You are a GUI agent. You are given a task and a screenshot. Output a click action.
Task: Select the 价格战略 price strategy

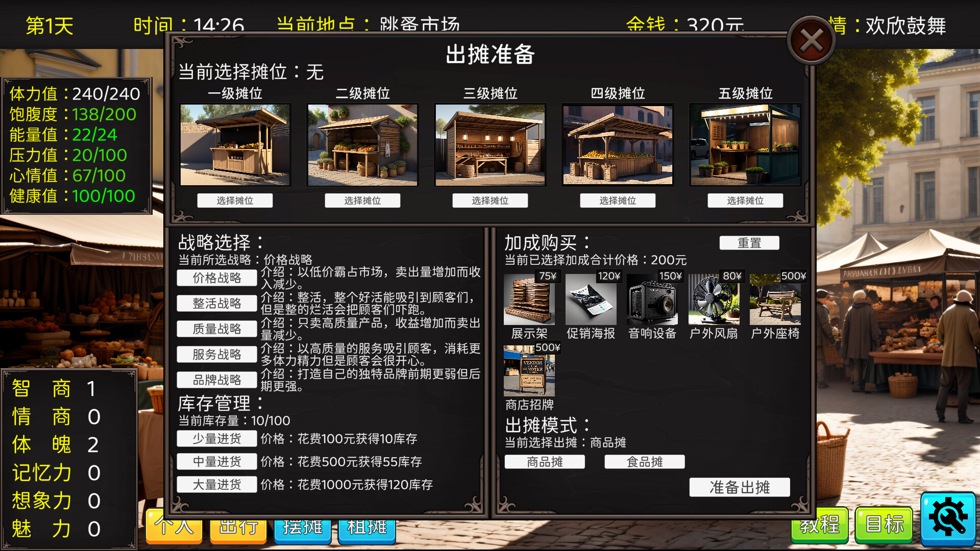216,278
